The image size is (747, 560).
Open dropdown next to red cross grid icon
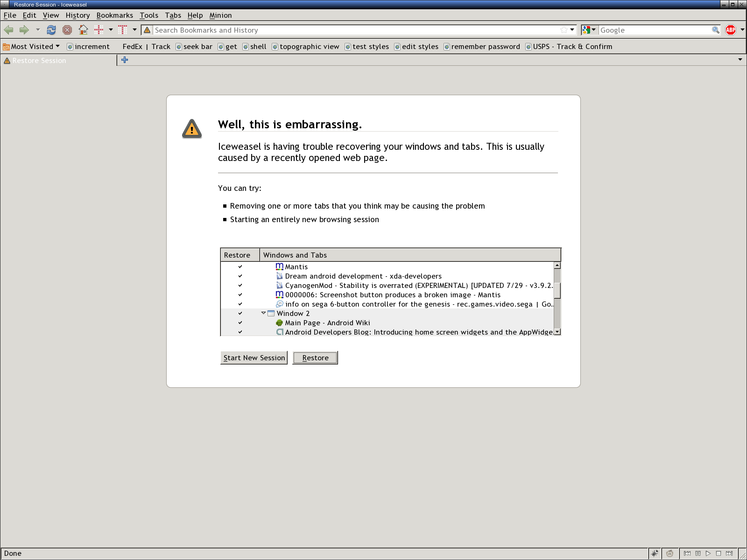coord(111,30)
